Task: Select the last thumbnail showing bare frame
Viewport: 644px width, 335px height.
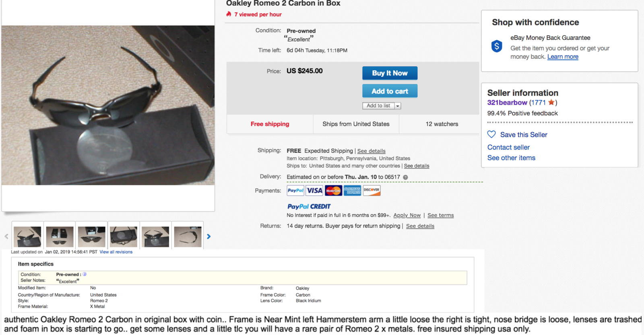Action: point(188,236)
